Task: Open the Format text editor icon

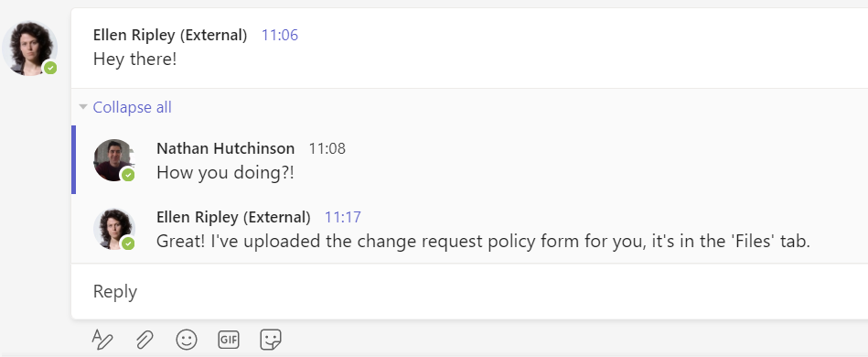Action: coord(102,339)
